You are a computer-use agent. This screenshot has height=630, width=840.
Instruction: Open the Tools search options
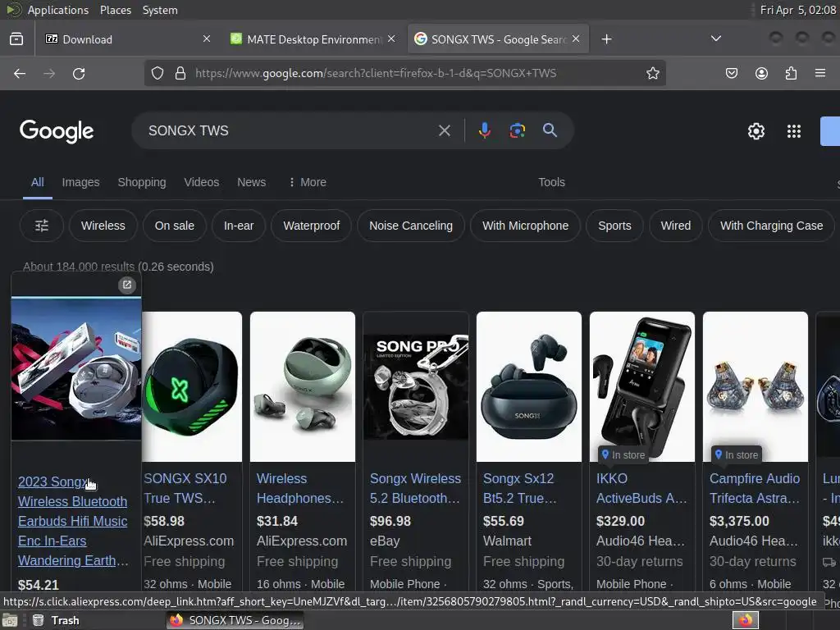[x=551, y=182]
